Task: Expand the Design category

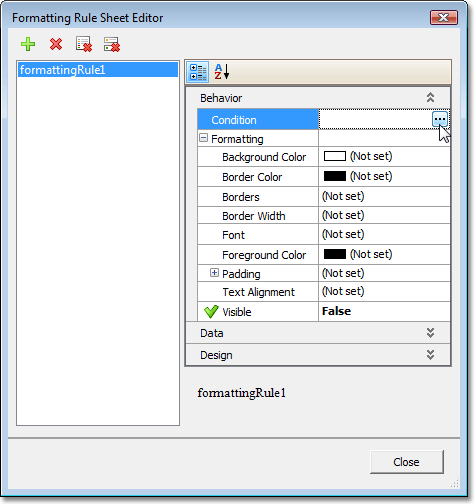Action: [318, 355]
